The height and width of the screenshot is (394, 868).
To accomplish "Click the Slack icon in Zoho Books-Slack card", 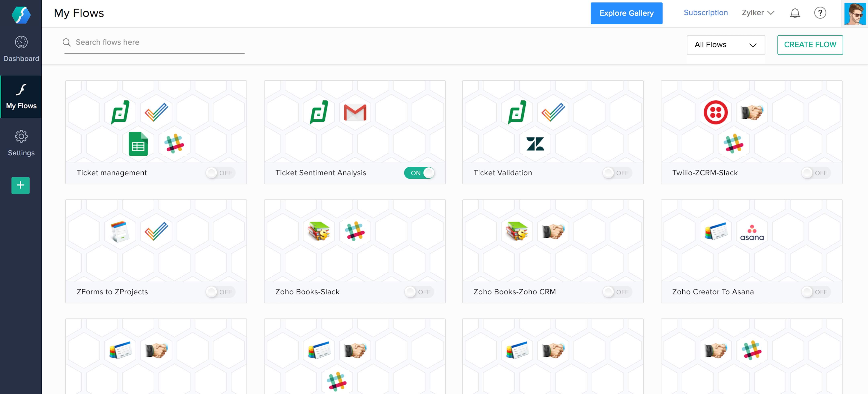I will (355, 231).
